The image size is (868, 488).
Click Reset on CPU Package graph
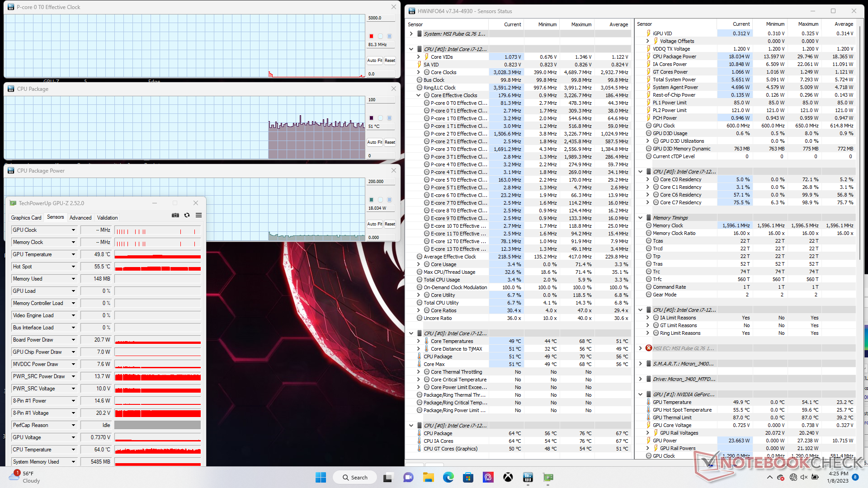390,142
